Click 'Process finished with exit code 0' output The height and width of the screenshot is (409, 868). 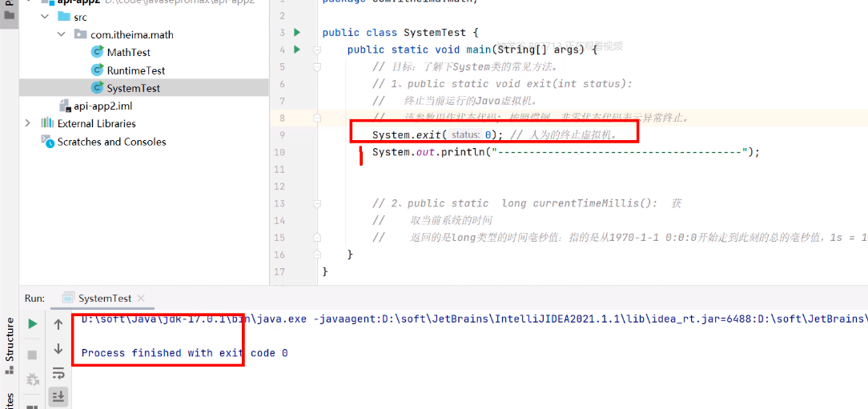pos(184,352)
